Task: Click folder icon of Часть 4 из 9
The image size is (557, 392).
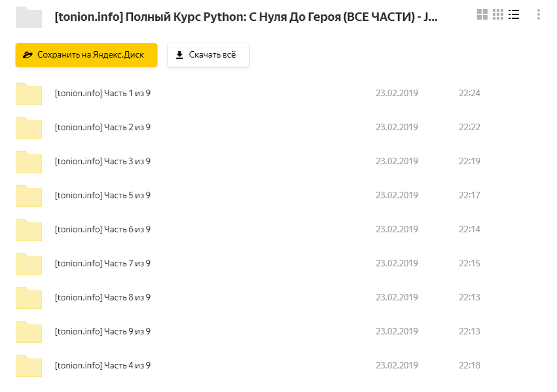Action: (29, 366)
